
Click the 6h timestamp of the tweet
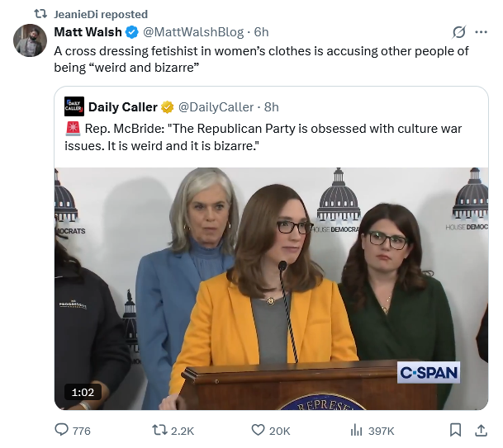click(x=262, y=32)
